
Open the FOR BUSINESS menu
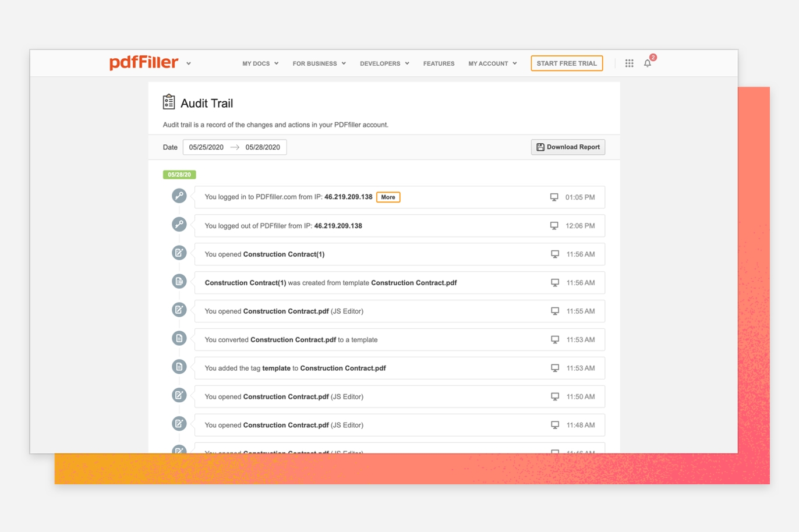click(x=319, y=63)
